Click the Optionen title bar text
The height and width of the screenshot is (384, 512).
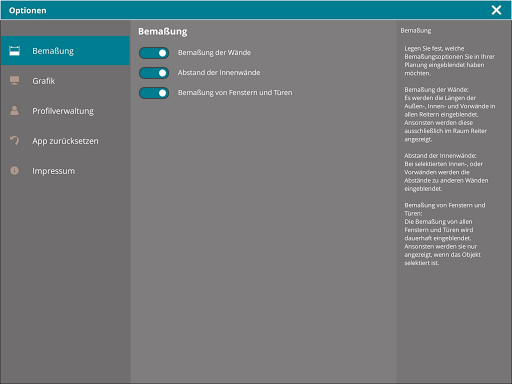point(28,10)
